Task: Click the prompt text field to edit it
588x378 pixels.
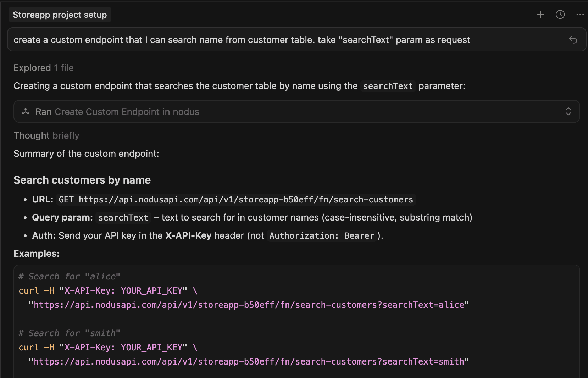Action: tap(241, 39)
